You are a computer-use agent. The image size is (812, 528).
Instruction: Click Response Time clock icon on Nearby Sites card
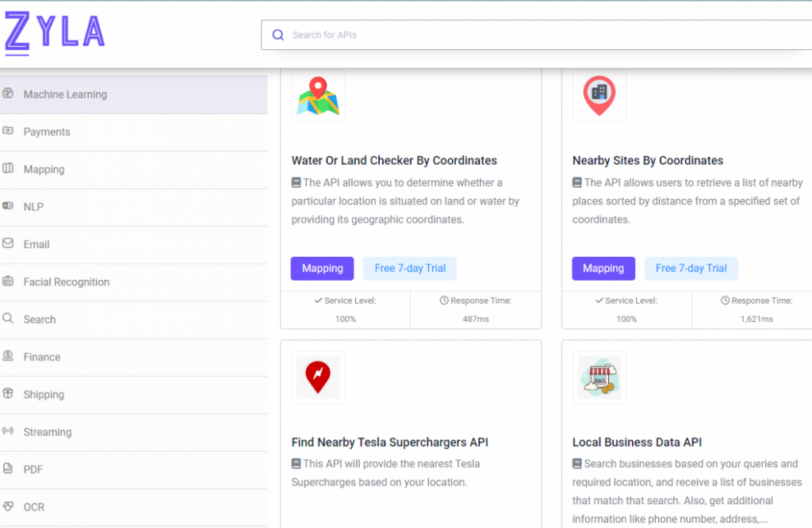tap(725, 300)
